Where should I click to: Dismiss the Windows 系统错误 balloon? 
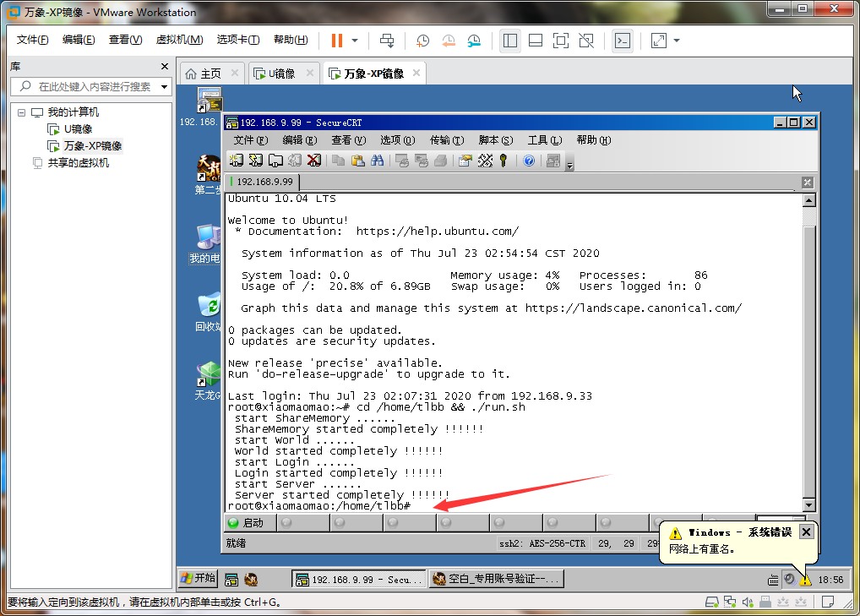[x=806, y=532]
